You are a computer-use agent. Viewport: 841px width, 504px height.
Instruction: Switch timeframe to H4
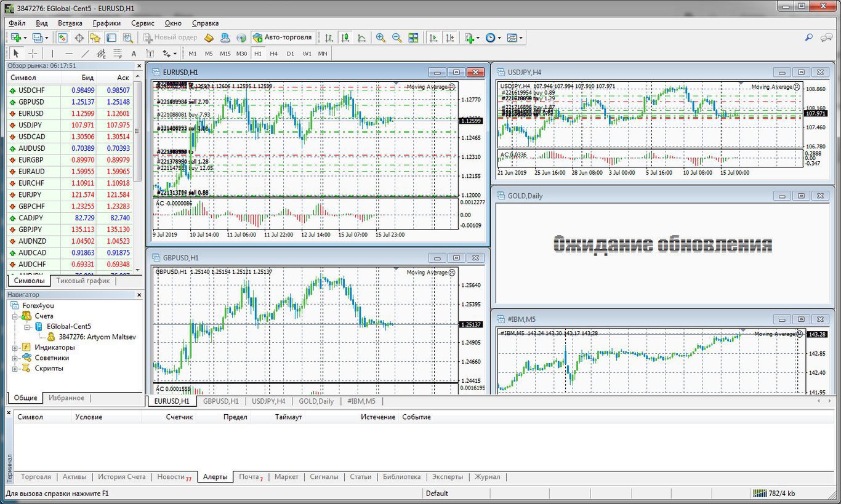coord(273,54)
